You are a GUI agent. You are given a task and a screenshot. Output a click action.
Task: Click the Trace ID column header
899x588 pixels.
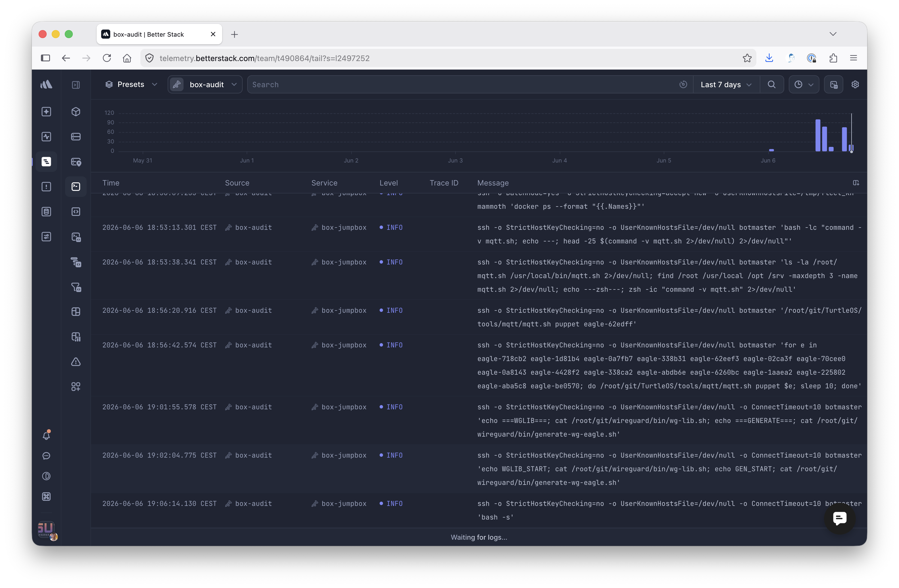pyautogui.click(x=444, y=183)
